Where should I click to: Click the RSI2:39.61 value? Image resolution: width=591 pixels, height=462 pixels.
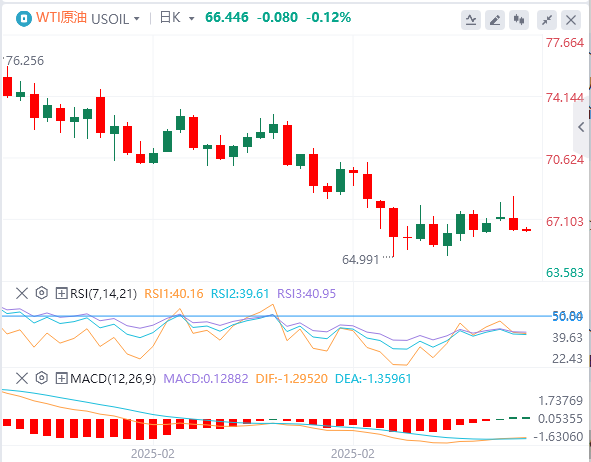click(240, 294)
